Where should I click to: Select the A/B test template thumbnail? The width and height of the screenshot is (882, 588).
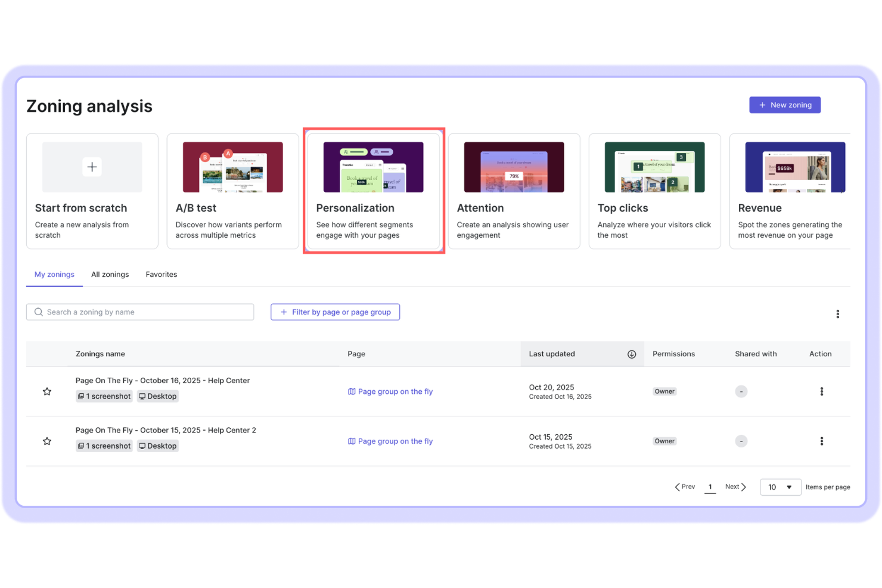pos(232,167)
